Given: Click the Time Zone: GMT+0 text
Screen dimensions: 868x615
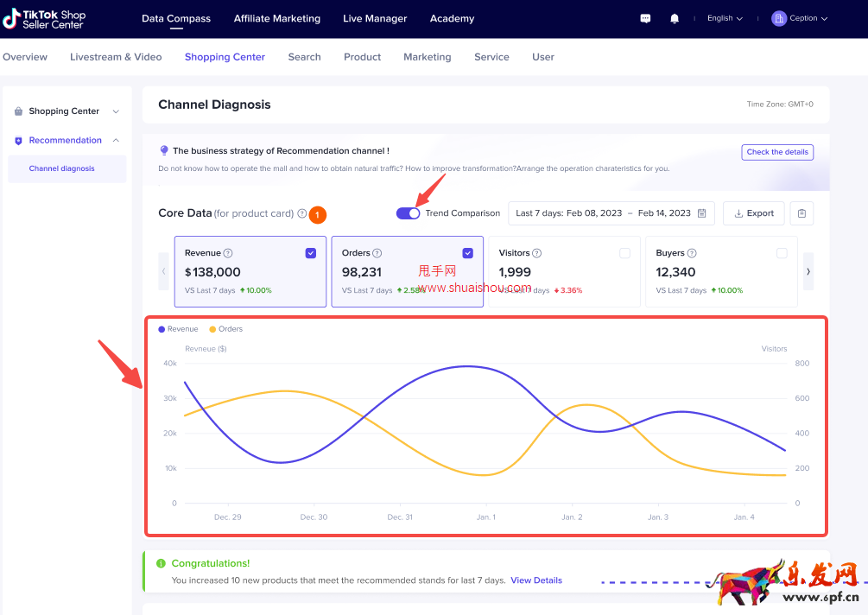Looking at the screenshot, I should 780,104.
